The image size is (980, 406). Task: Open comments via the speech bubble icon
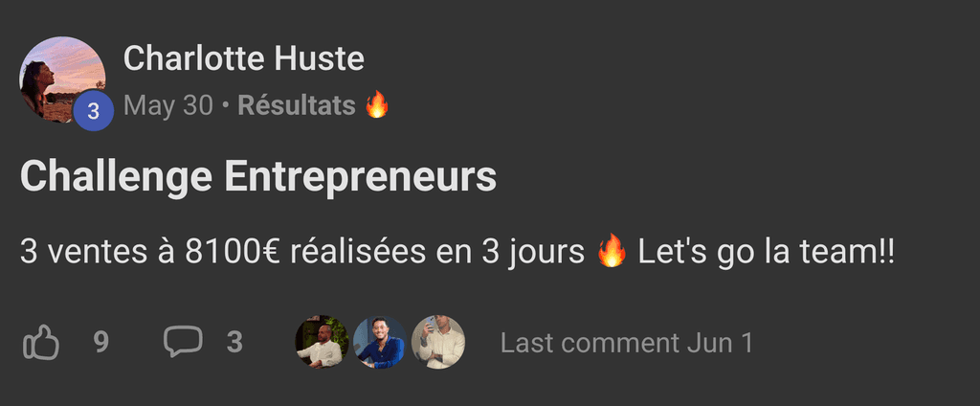(183, 342)
